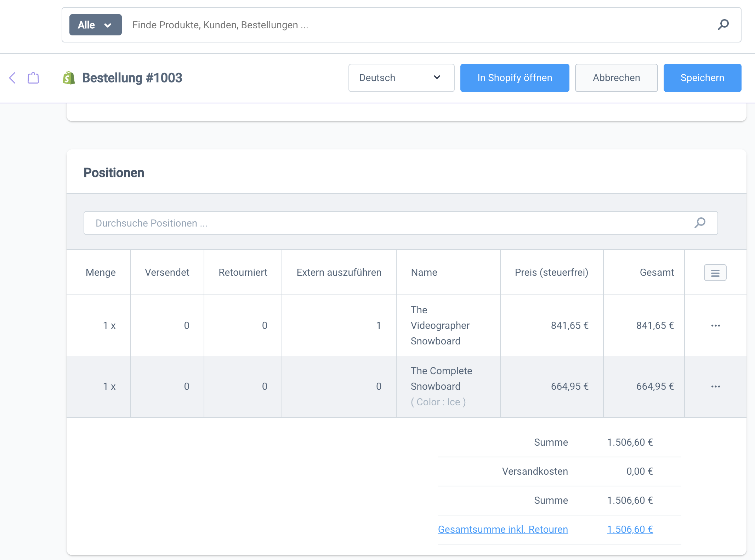Open actions menu for Videographer Snowboard row
755x560 pixels.
pyautogui.click(x=715, y=326)
